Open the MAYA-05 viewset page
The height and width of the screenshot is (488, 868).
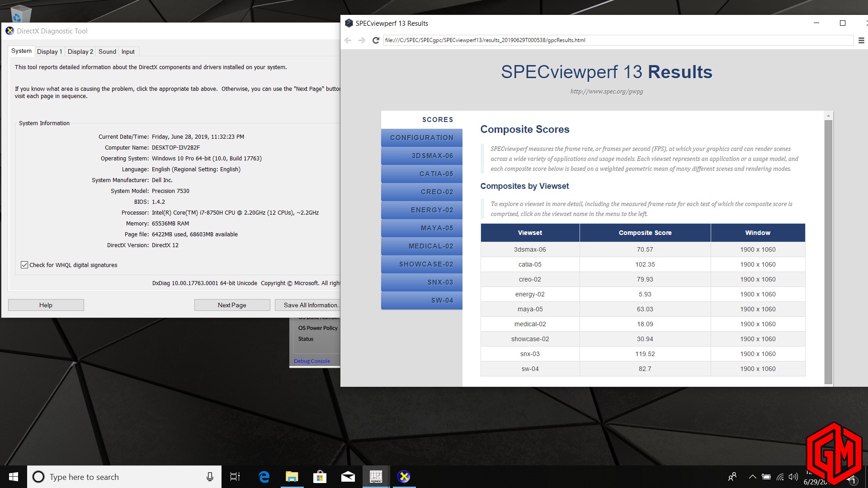(x=422, y=228)
